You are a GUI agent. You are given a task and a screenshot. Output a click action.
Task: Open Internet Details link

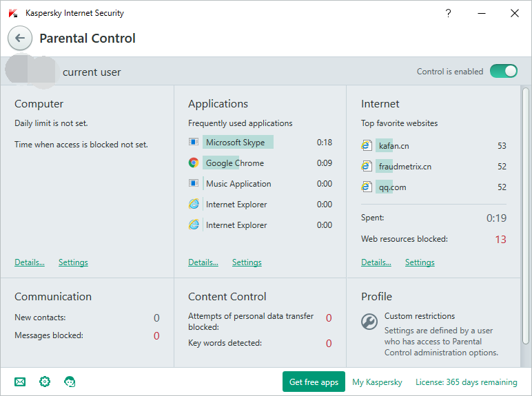point(376,262)
